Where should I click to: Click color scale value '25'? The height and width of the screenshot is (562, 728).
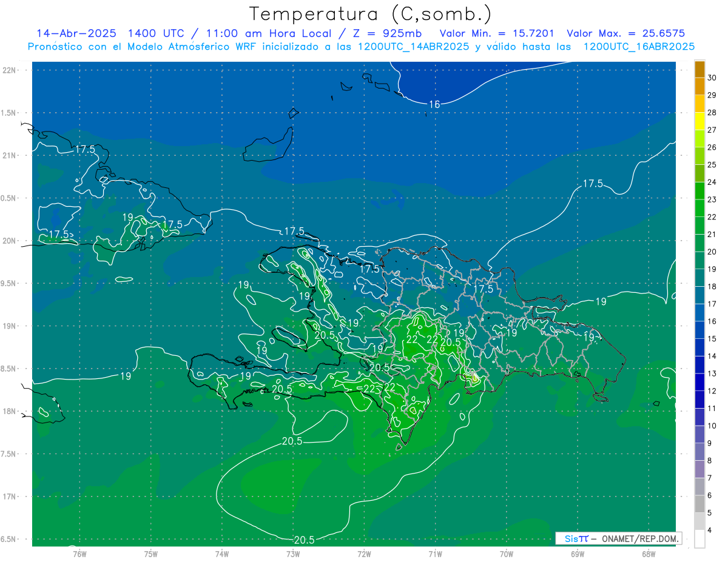click(x=712, y=164)
